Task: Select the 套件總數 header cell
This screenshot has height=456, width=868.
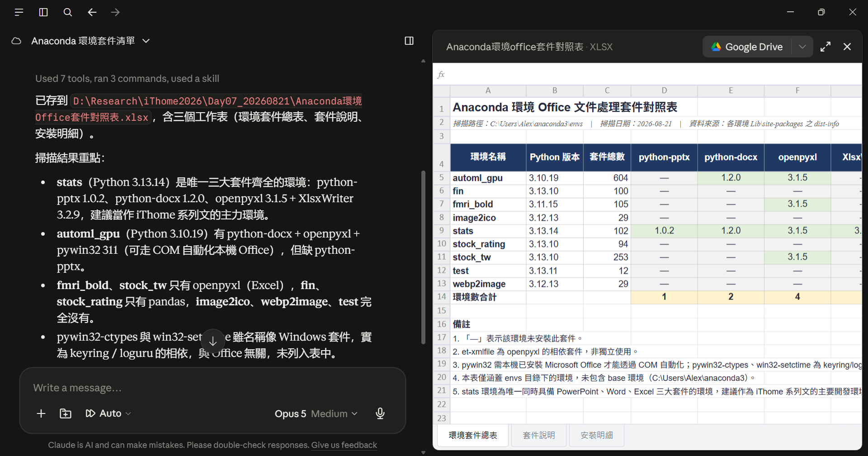Action: 607,157
